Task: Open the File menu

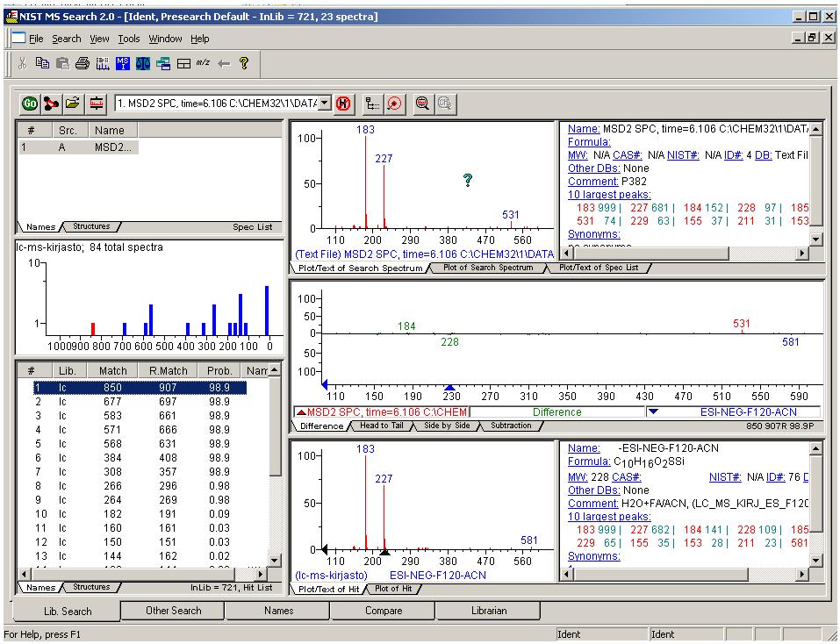Action: (36, 39)
